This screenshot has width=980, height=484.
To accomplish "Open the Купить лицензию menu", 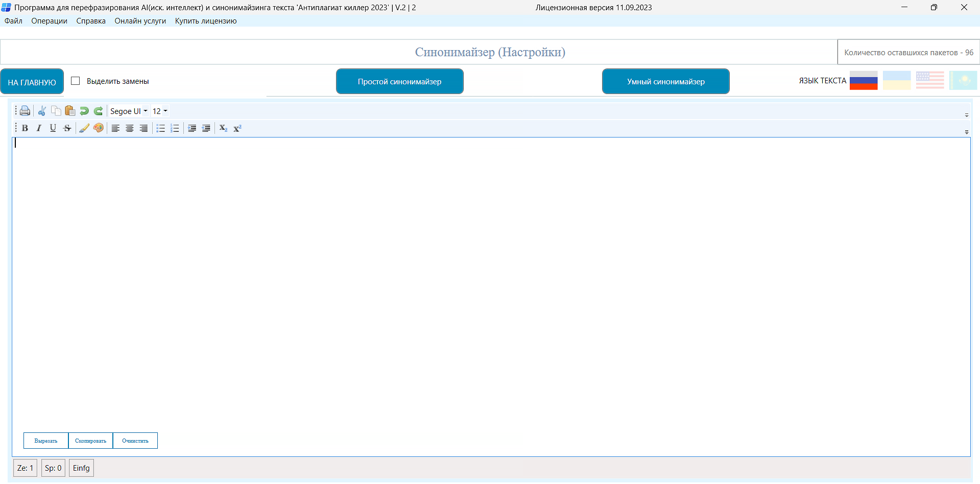I will click(206, 21).
